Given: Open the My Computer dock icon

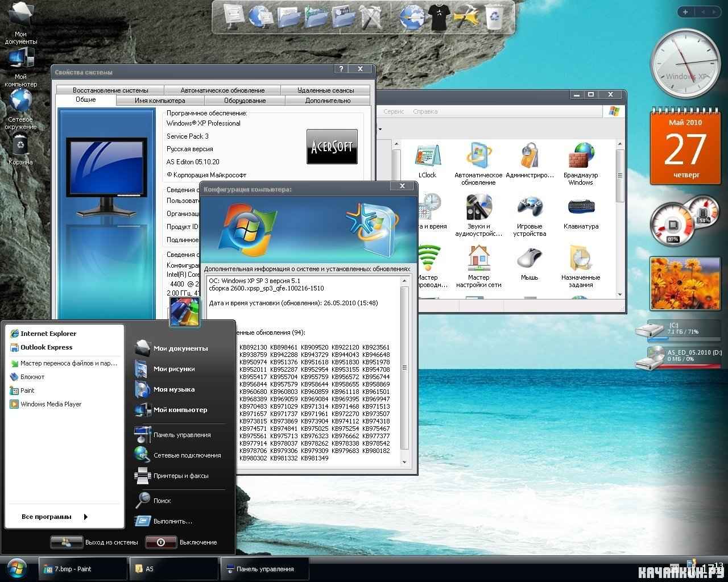Looking at the screenshot, I should (234, 16).
